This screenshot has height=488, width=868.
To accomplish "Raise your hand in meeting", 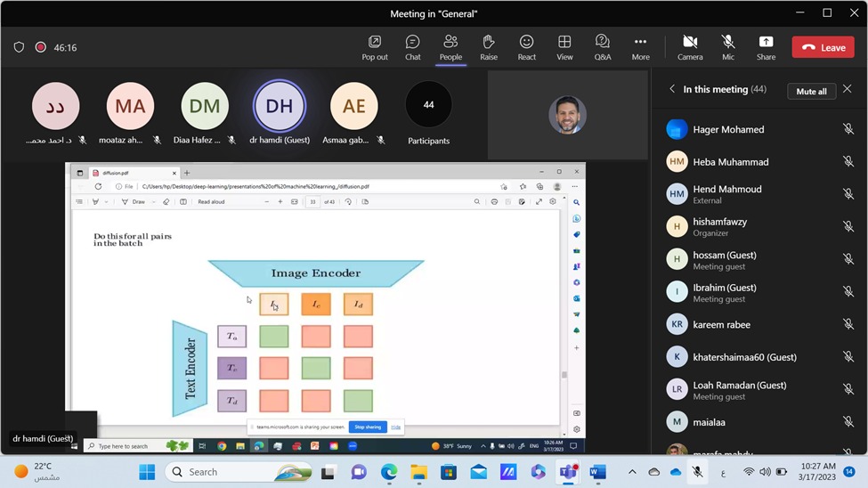I will point(489,47).
